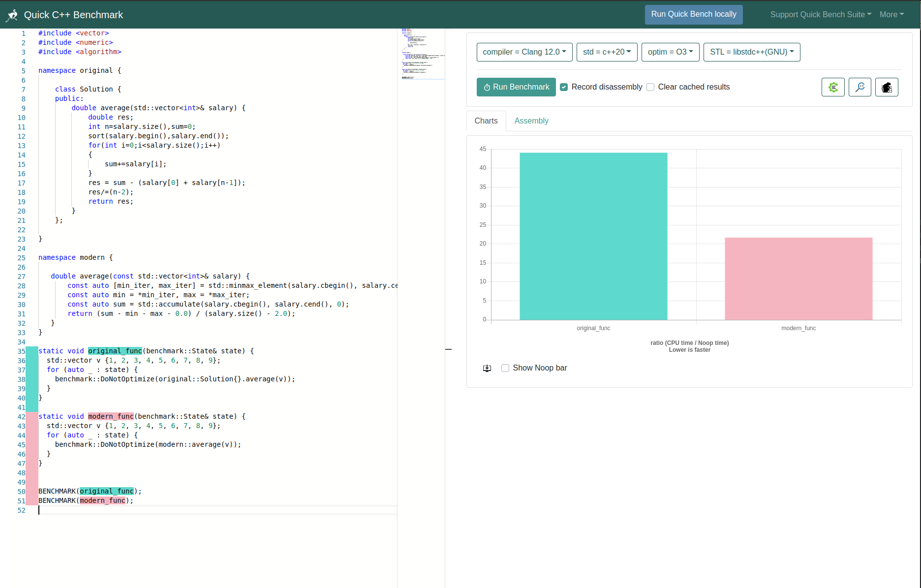Image resolution: width=921 pixels, height=588 pixels.
Task: Open in C++ Insights via magnifier icon
Action: [x=860, y=87]
